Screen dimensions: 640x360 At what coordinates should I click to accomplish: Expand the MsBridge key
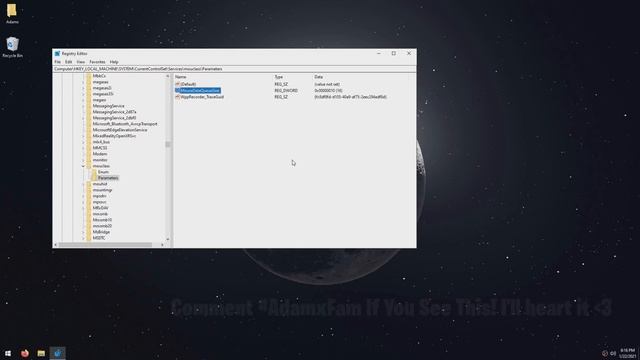click(x=83, y=232)
